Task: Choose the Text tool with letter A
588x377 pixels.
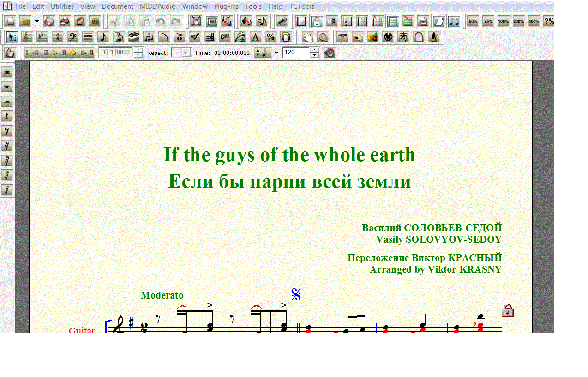Action: pyautogui.click(x=255, y=37)
